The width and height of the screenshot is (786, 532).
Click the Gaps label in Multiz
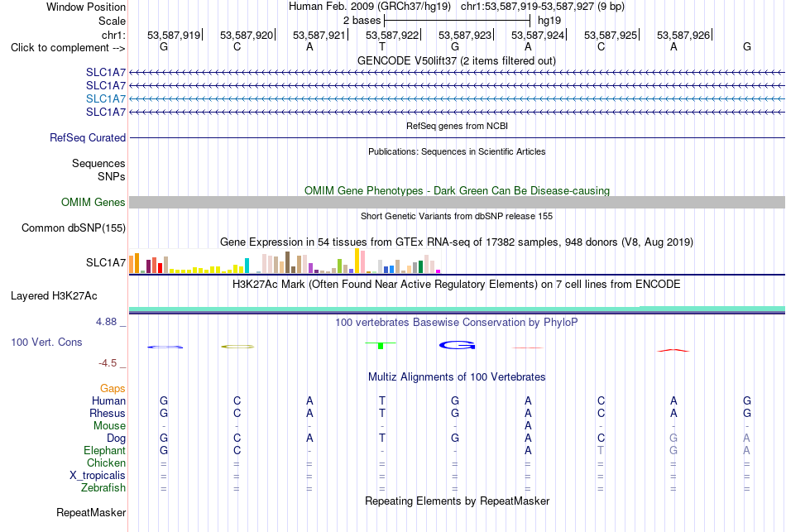click(113, 389)
